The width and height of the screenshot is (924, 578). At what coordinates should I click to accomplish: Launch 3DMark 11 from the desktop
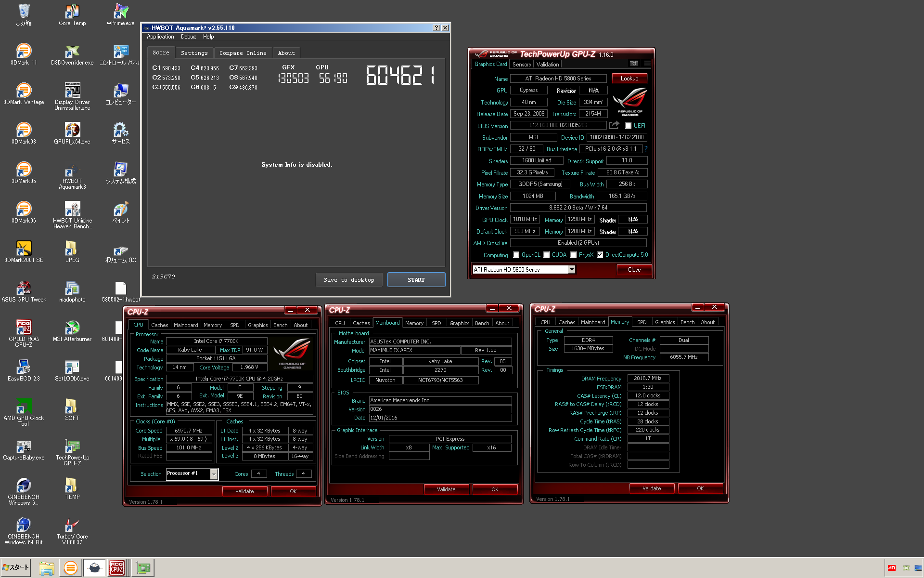tap(24, 54)
